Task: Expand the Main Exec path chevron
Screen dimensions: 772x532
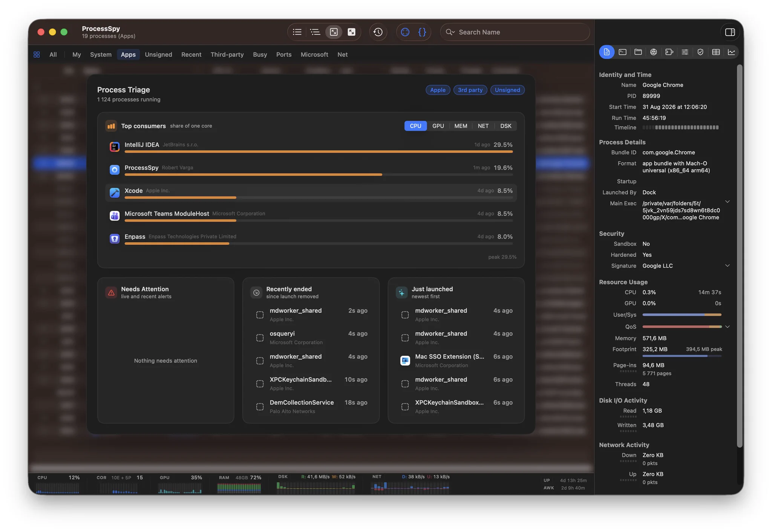Action: pyautogui.click(x=727, y=202)
